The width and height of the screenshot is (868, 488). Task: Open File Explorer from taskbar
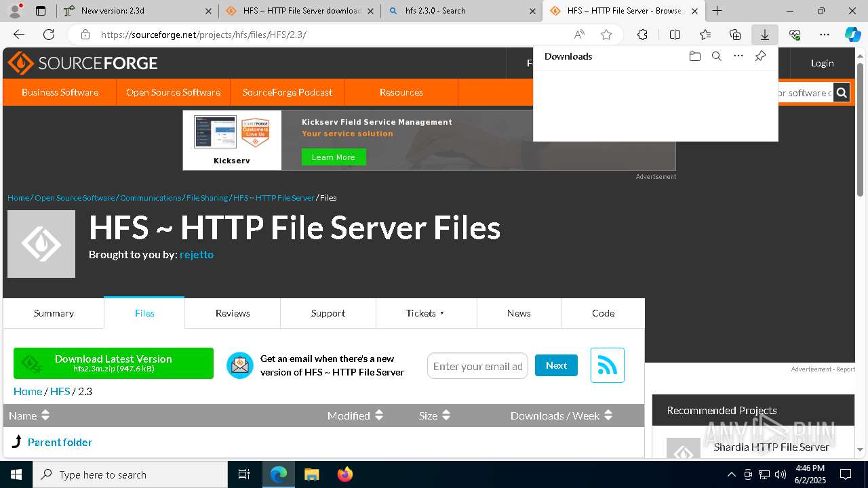coord(311,474)
